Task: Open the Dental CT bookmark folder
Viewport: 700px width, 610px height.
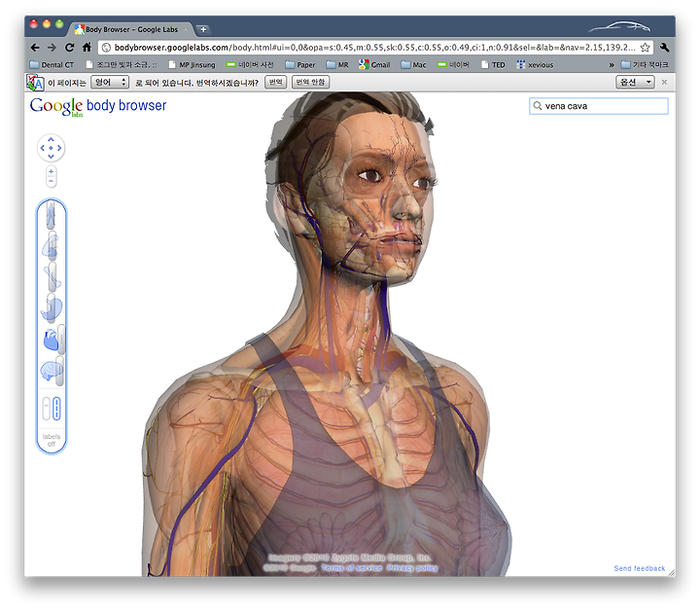Action: pos(52,65)
